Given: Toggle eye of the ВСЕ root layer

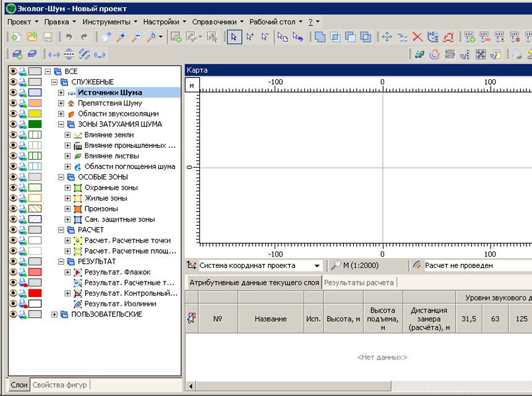Looking at the screenshot, I should (13, 71).
